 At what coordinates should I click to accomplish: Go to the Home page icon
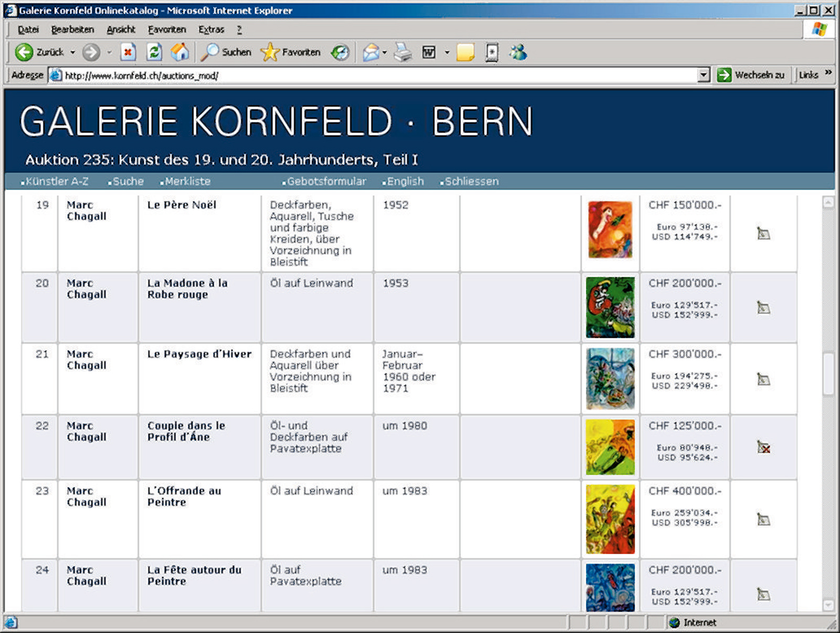click(180, 52)
